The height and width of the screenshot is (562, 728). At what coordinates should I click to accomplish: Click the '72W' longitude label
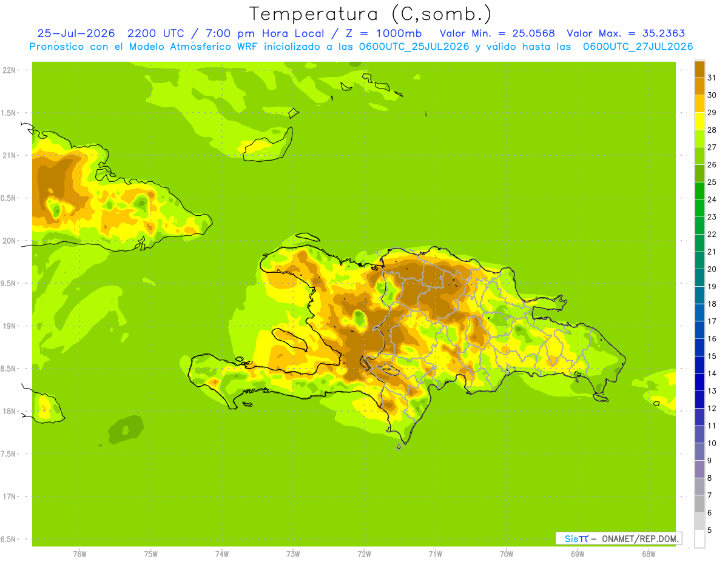pyautogui.click(x=364, y=554)
